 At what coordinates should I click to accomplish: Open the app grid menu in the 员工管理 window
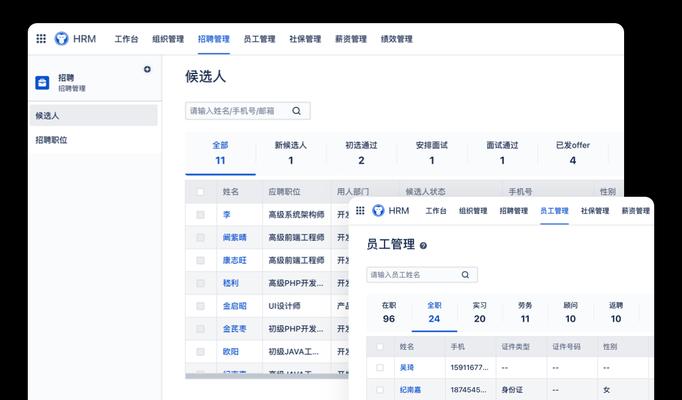coord(360,210)
